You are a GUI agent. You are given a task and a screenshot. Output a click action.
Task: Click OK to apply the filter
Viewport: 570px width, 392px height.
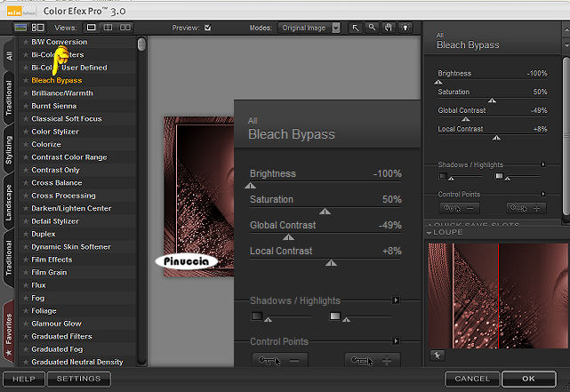coord(528,379)
